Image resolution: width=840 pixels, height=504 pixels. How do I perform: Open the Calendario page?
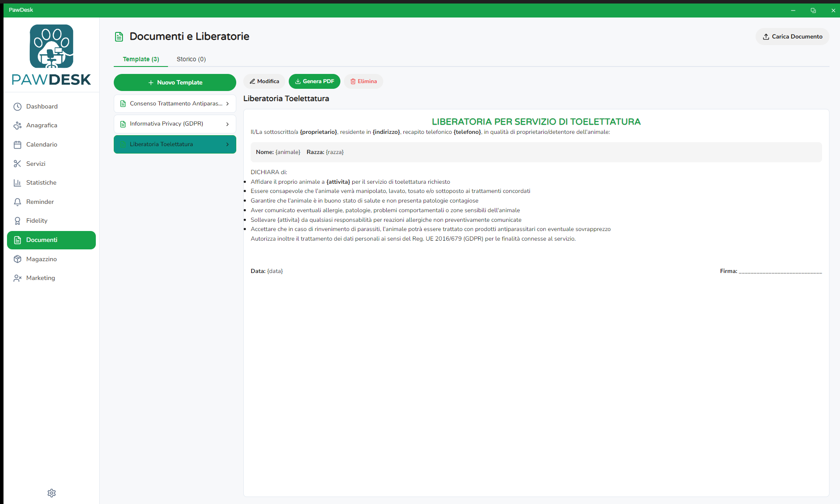coord(51,145)
